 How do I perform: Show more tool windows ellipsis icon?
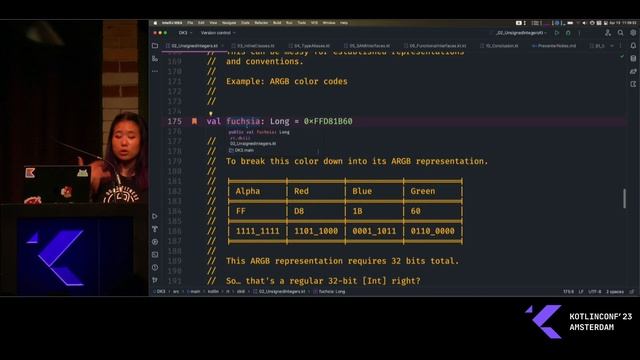(155, 71)
